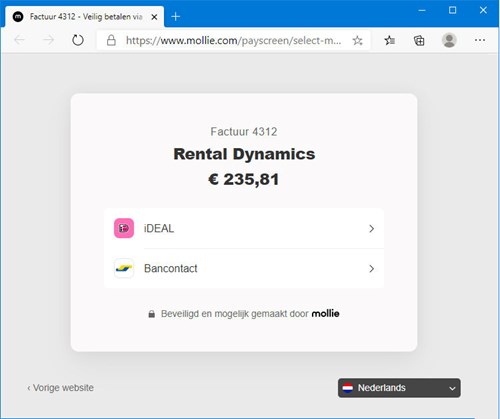This screenshot has width=500, height=419.
Task: Click the Bancontact card logo
Action: point(124,268)
